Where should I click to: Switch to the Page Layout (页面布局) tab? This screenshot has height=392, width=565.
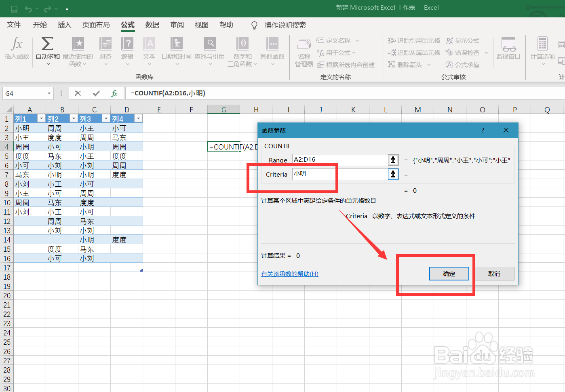(96, 25)
